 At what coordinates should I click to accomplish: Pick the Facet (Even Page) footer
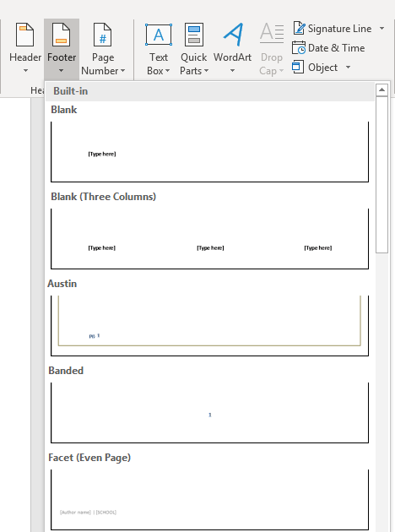(x=209, y=499)
